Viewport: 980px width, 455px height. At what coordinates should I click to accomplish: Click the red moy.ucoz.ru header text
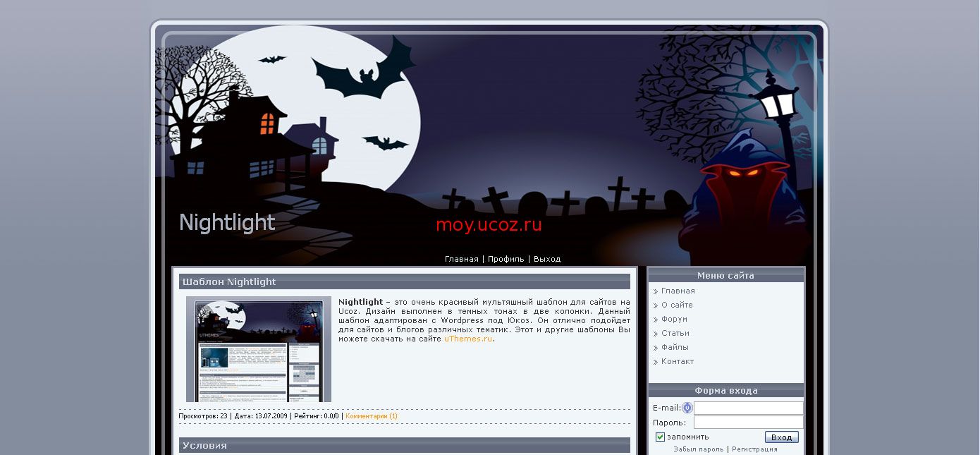[x=489, y=225]
